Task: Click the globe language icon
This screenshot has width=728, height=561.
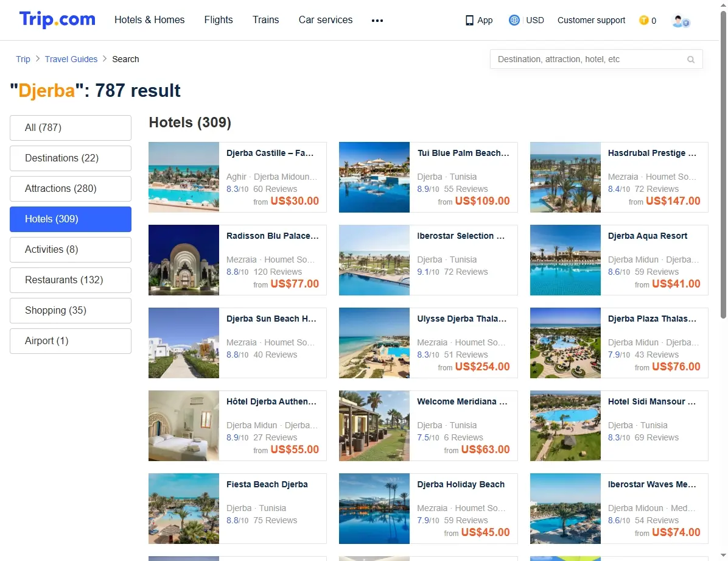Action: pos(514,21)
